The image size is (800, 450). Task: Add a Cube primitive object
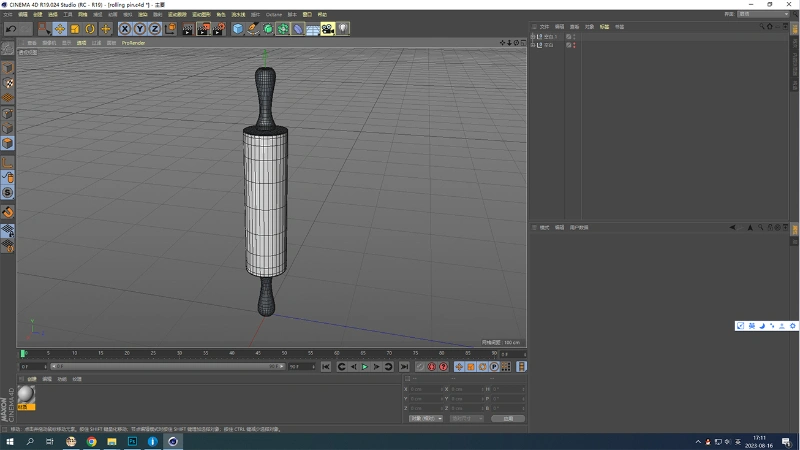click(238, 29)
